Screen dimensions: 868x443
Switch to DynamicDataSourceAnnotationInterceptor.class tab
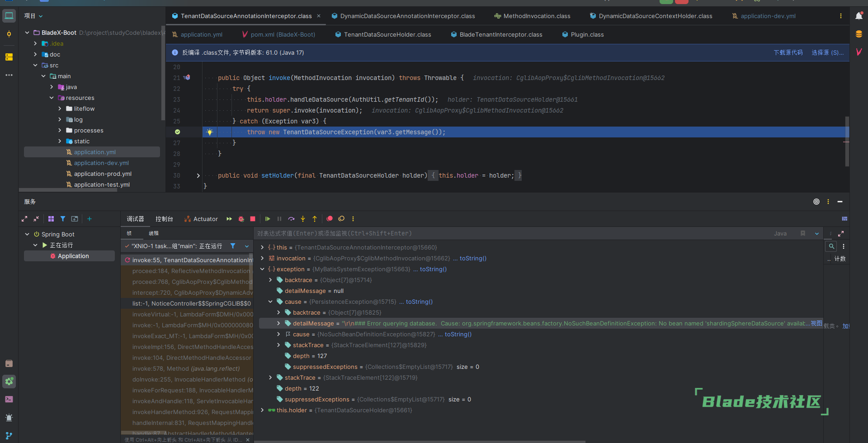403,16
